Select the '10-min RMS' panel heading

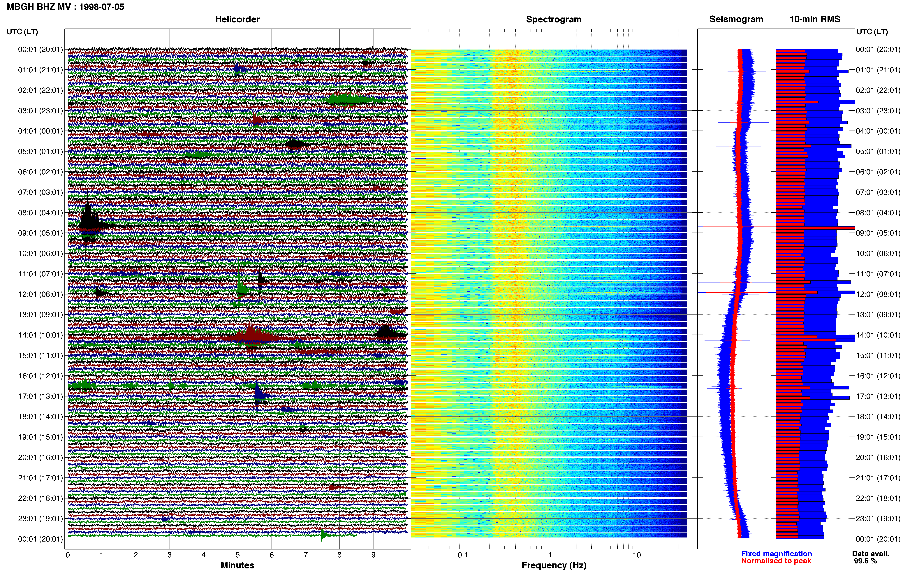click(x=815, y=19)
